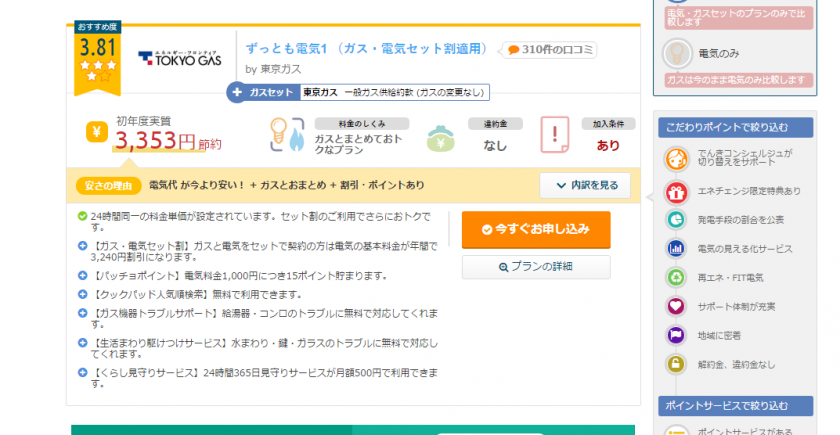840x435 pixels.
Task: Click the green check 24時間同一 bullet icon
Action: point(82,216)
